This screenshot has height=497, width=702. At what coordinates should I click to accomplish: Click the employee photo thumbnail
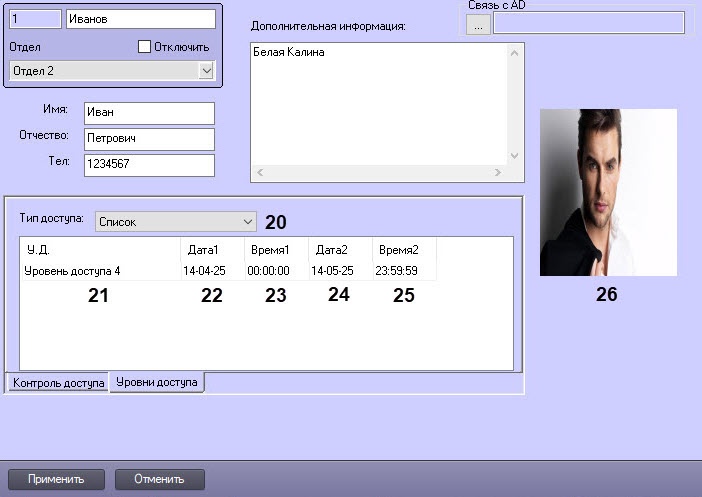point(608,192)
